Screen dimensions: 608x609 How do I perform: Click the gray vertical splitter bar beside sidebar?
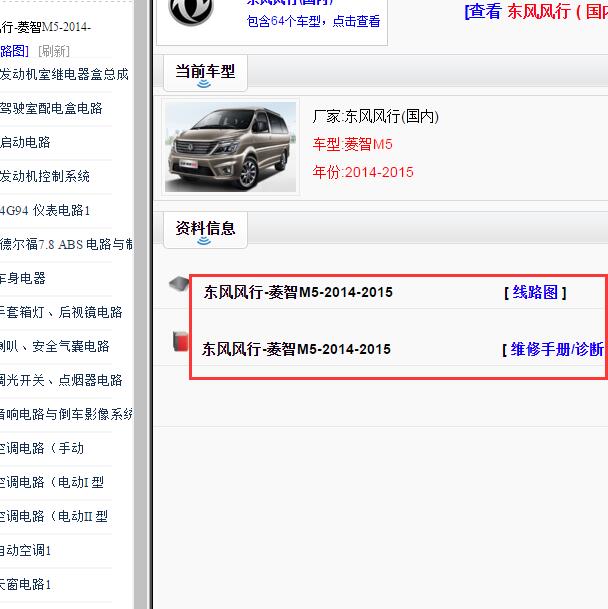143,304
